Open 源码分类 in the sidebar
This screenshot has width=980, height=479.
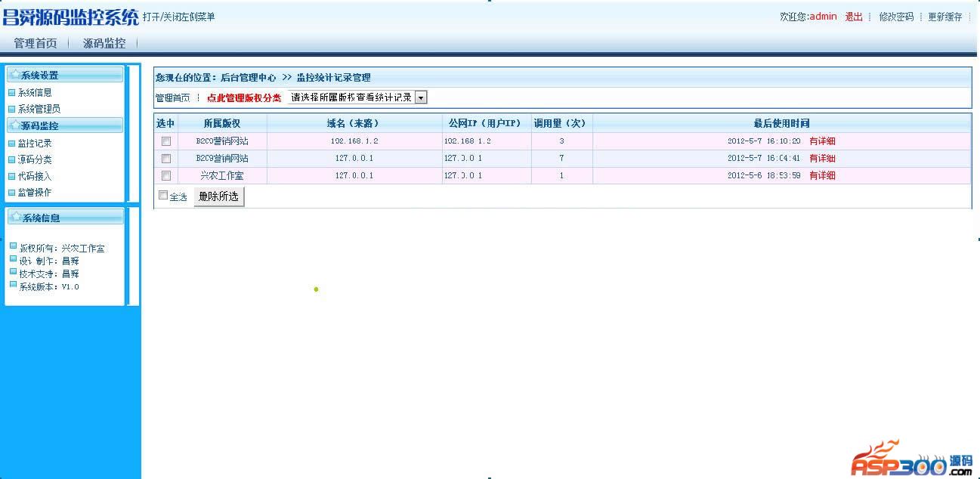pyautogui.click(x=35, y=160)
